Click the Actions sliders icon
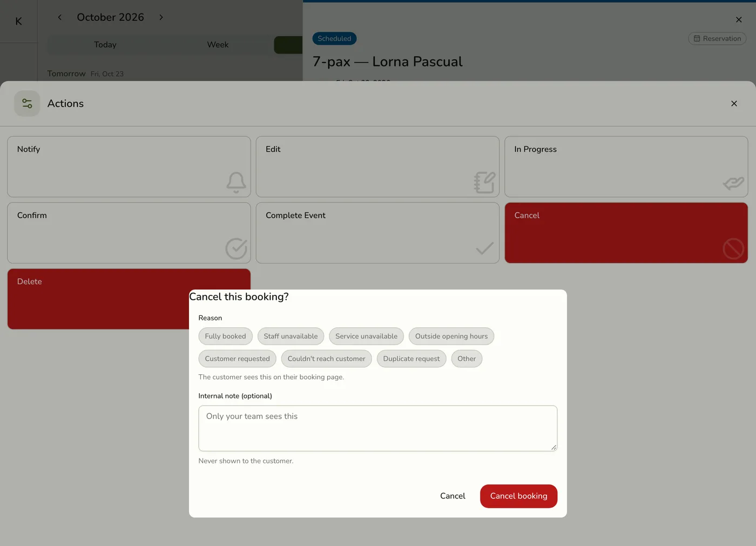 pos(27,104)
